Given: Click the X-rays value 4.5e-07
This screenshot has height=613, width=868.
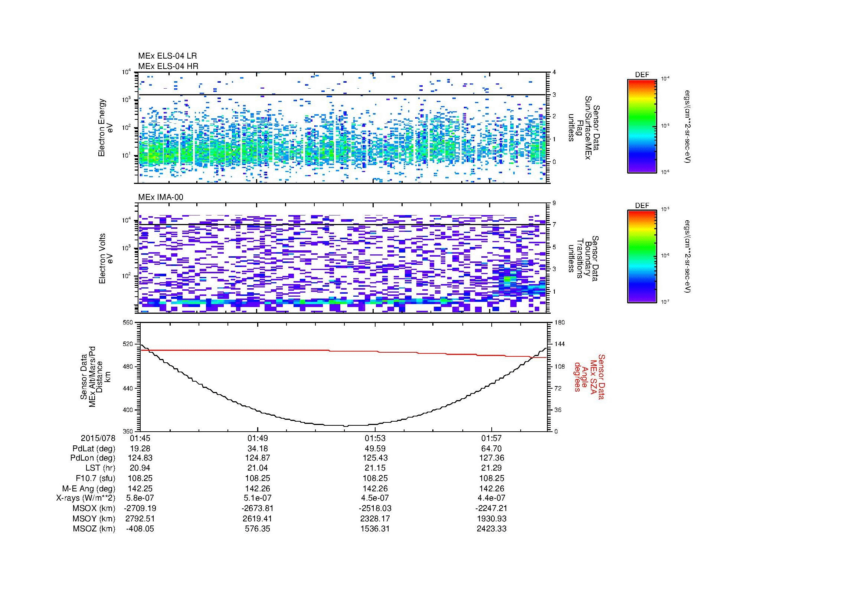Looking at the screenshot, I should (375, 498).
